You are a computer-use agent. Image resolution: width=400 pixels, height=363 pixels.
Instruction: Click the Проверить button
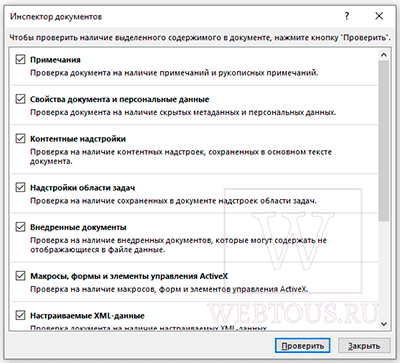click(302, 346)
